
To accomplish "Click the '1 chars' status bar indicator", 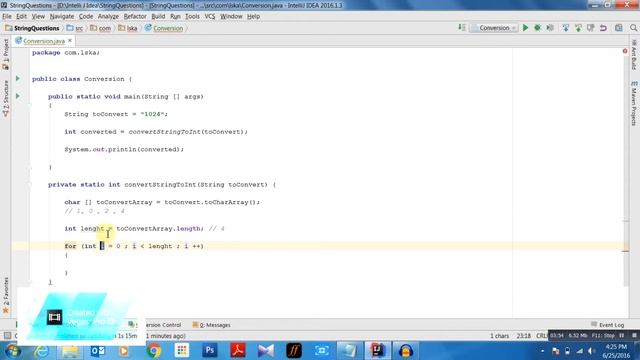I will point(500,336).
